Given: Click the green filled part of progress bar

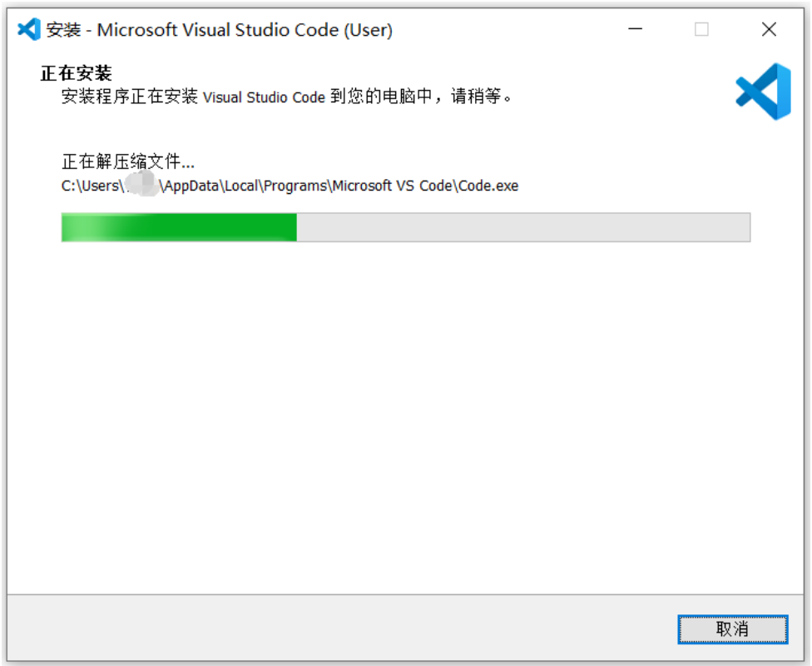Looking at the screenshot, I should point(179,227).
